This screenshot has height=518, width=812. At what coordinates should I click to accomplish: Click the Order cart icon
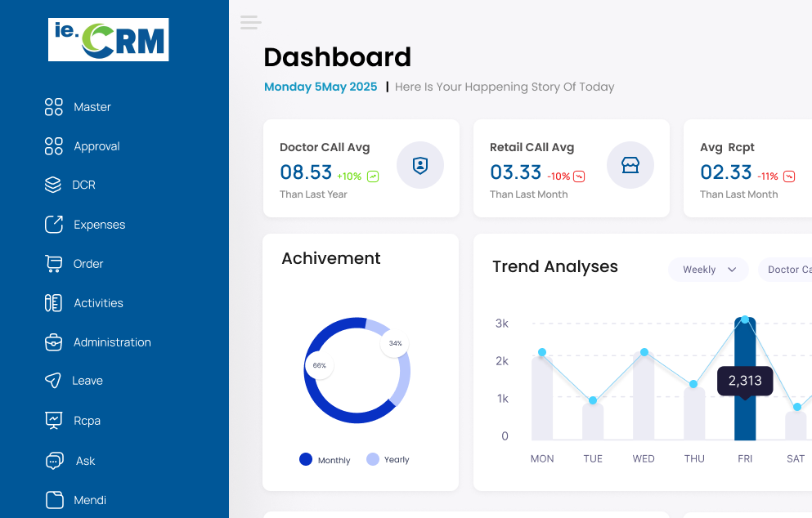(53, 263)
